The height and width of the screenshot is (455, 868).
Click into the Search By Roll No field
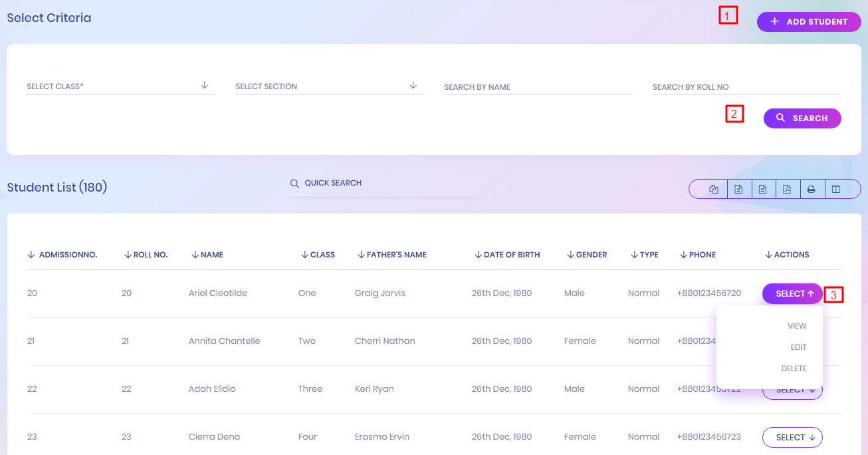click(x=746, y=87)
